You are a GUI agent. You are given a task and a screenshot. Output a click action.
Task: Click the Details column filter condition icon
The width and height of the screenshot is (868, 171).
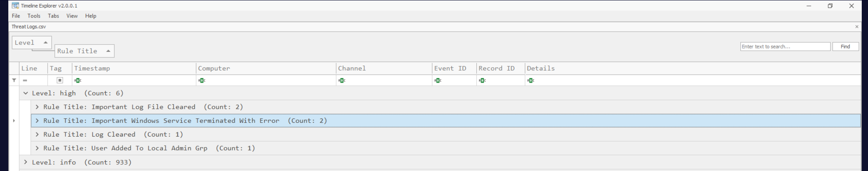point(530,81)
